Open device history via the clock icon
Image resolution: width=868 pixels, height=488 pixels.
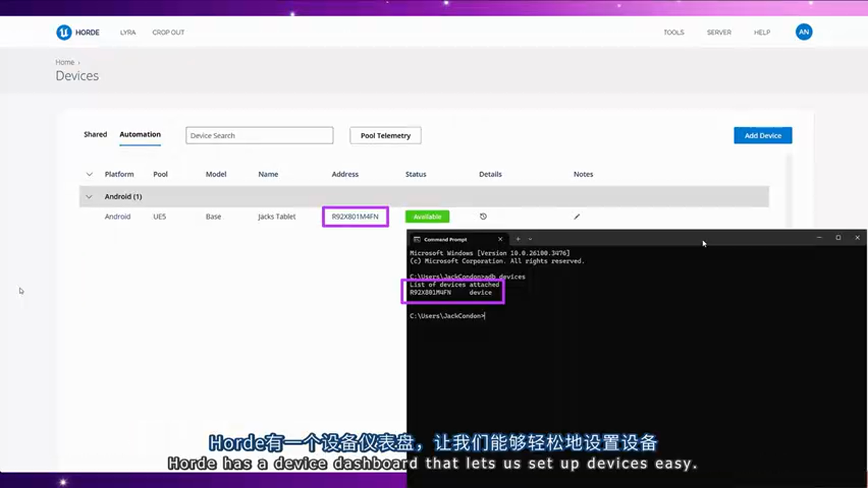click(x=483, y=216)
